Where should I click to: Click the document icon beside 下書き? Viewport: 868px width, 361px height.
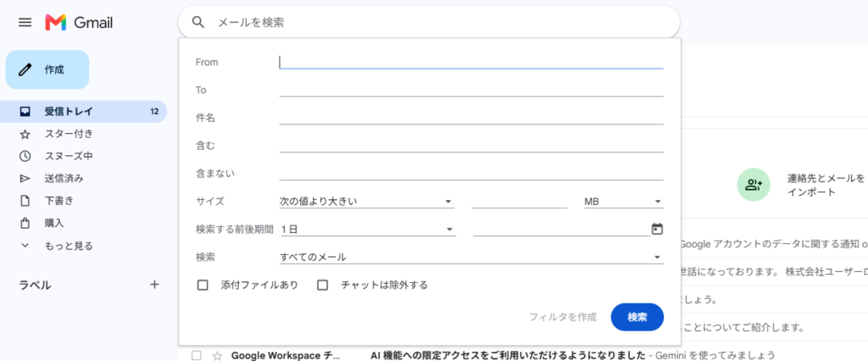[25, 201]
